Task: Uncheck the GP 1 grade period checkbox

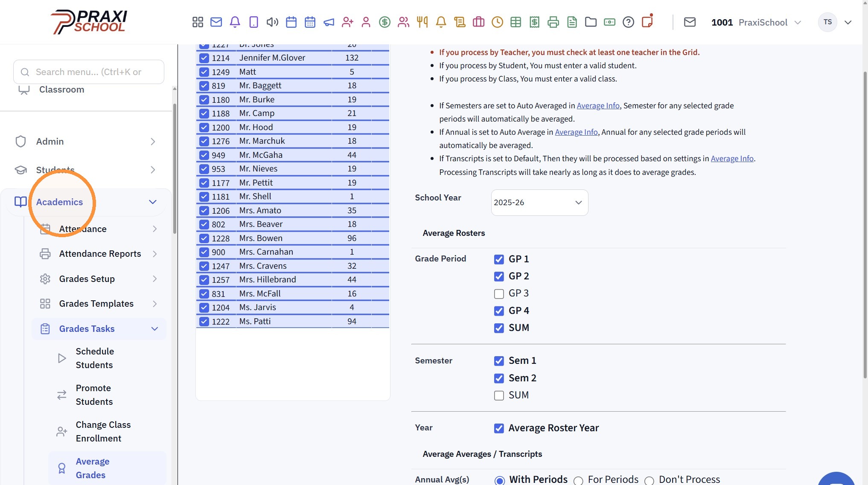Action: [x=499, y=259]
